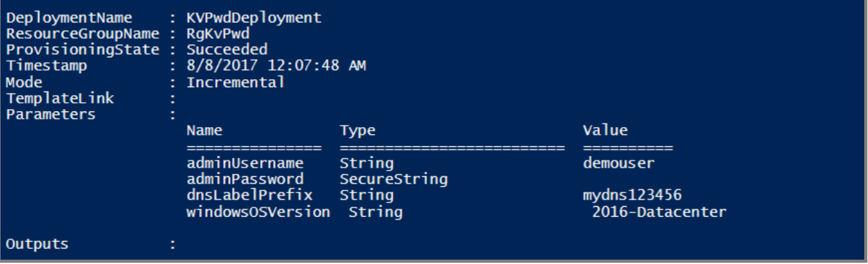The height and width of the screenshot is (264, 868).
Task: Click the Outputs label
Action: tap(37, 244)
